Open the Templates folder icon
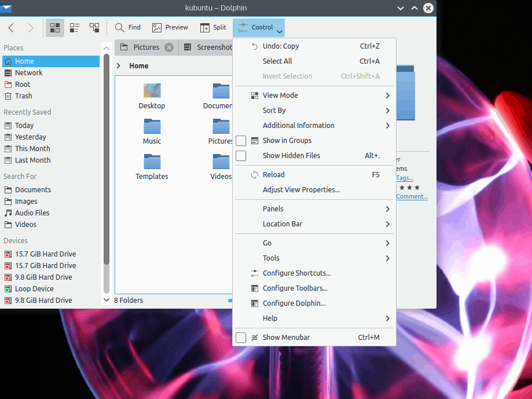The width and height of the screenshot is (532, 399). click(152, 162)
